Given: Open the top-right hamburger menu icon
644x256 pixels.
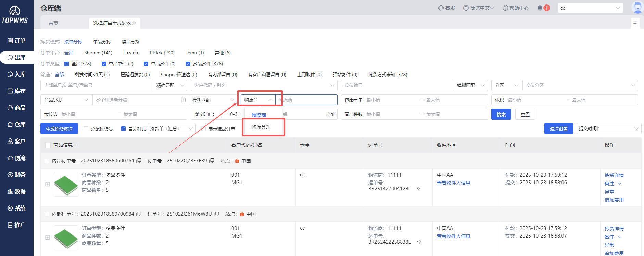Looking at the screenshot, I should click(635, 23).
